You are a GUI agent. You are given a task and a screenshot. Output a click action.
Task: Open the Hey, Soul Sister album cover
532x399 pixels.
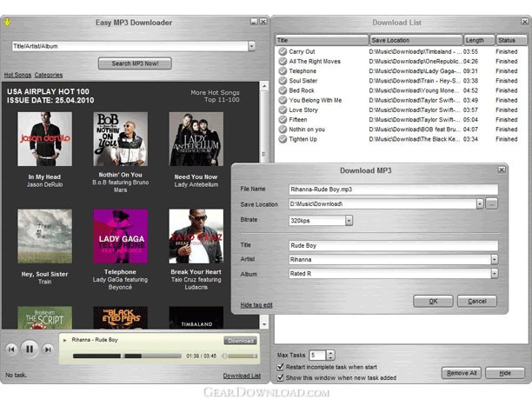[x=45, y=236]
